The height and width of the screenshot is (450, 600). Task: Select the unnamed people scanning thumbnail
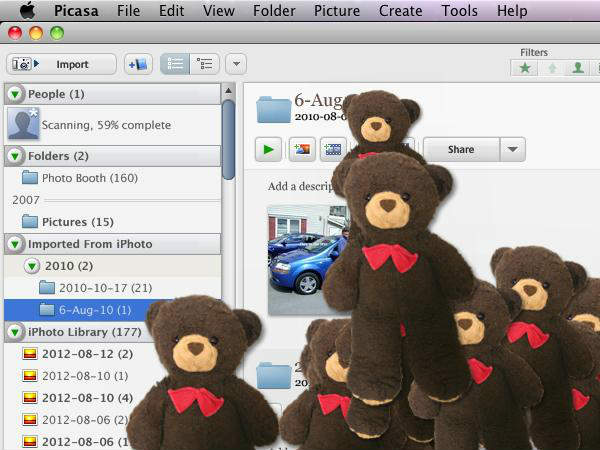pos(23,124)
